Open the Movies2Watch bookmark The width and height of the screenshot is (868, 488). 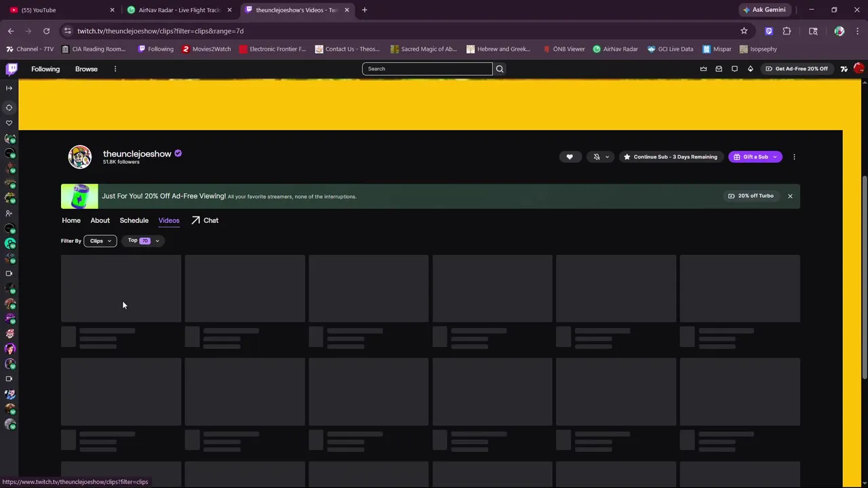click(x=206, y=49)
